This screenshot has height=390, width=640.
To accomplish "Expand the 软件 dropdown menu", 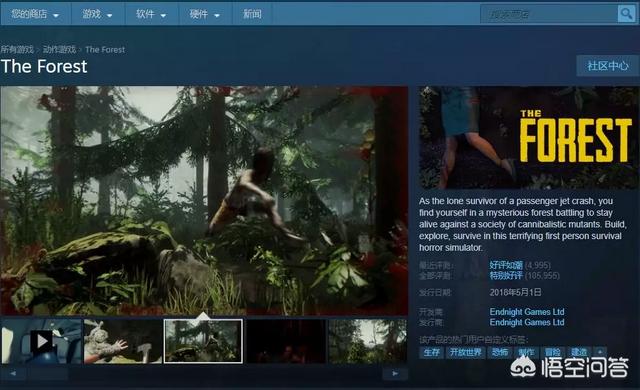I will [151, 14].
